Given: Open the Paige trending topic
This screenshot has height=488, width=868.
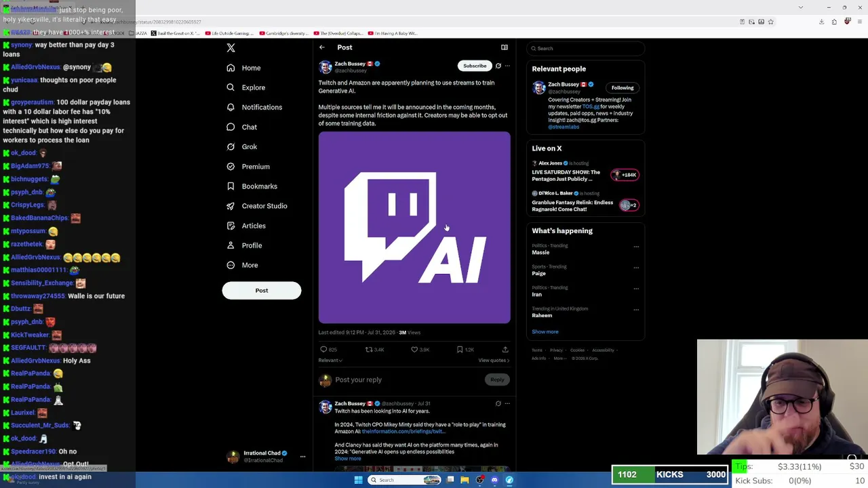Looking at the screenshot, I should 538,274.
